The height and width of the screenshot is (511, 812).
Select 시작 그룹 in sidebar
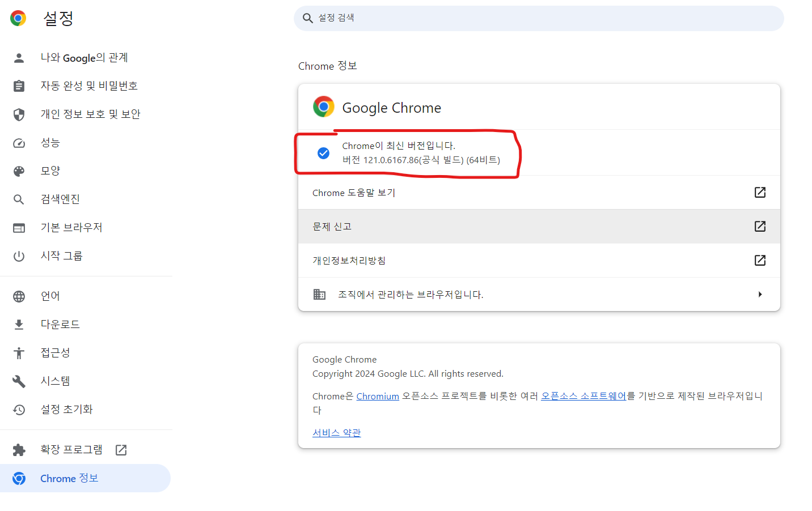tap(85, 256)
